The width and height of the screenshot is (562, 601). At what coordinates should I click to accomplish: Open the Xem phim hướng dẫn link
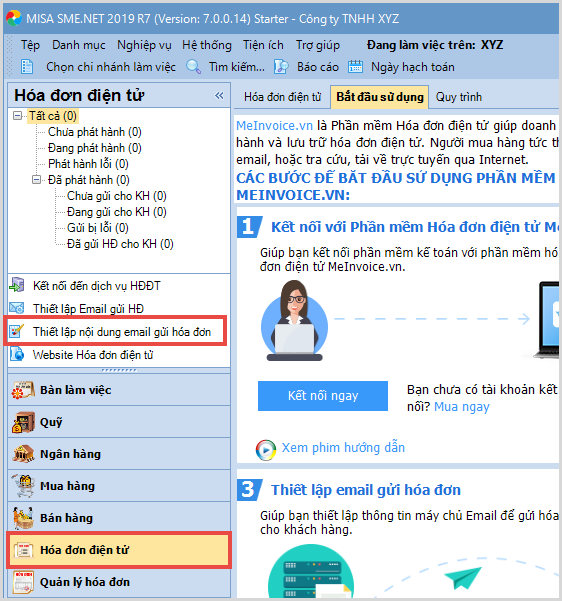pyautogui.click(x=343, y=447)
